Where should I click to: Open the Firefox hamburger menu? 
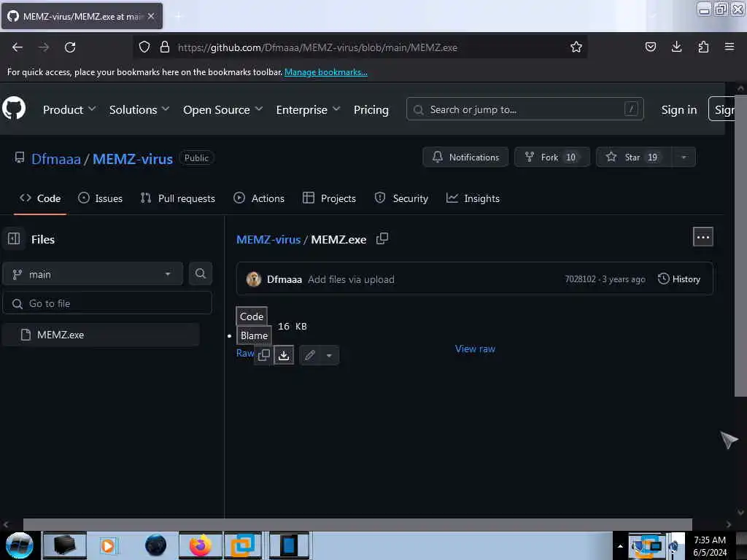click(x=729, y=47)
